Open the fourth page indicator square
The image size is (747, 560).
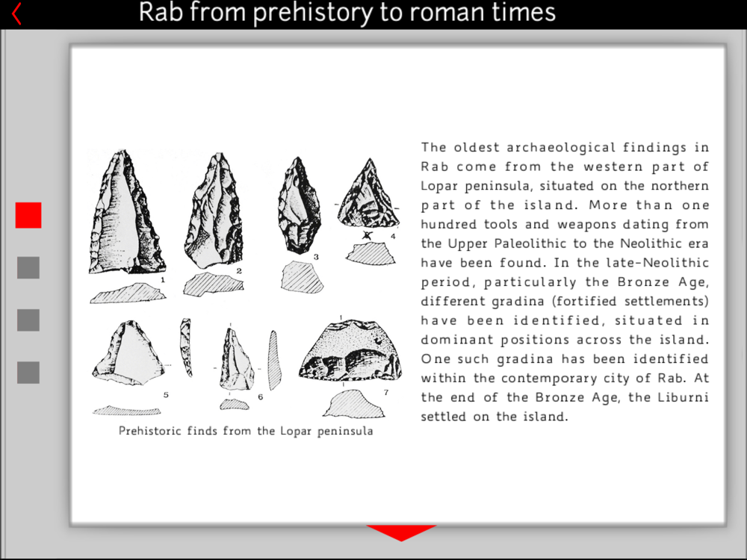pos(28,373)
